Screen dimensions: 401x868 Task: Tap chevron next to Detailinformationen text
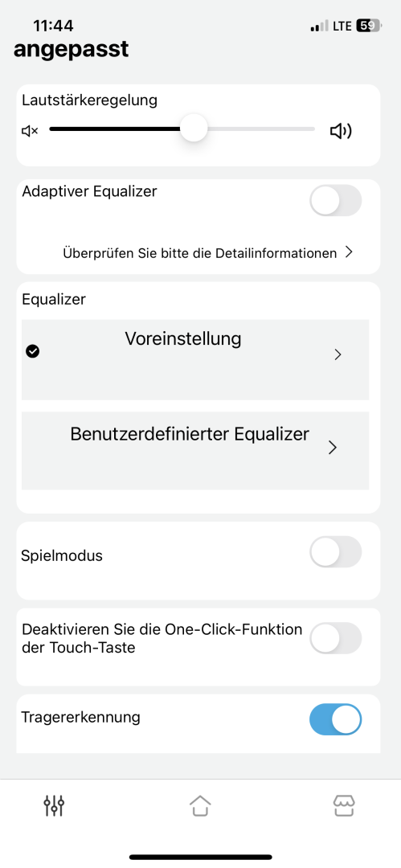tap(349, 252)
